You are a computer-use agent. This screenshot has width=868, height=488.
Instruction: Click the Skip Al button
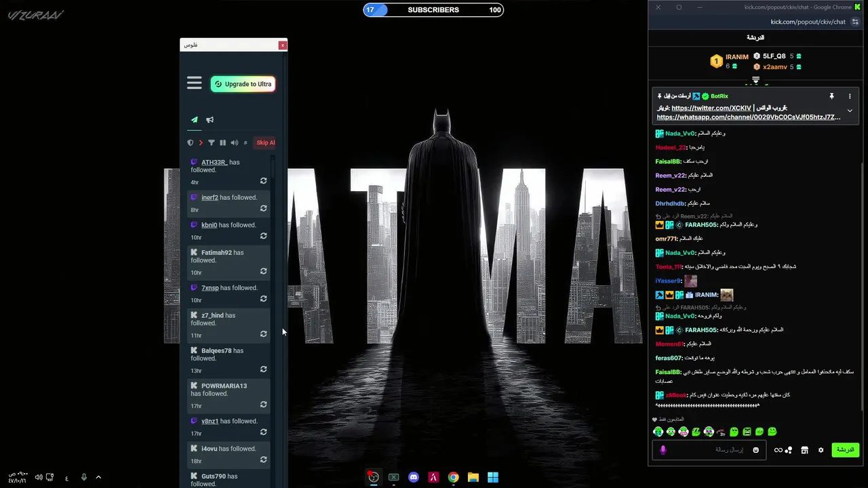click(265, 142)
